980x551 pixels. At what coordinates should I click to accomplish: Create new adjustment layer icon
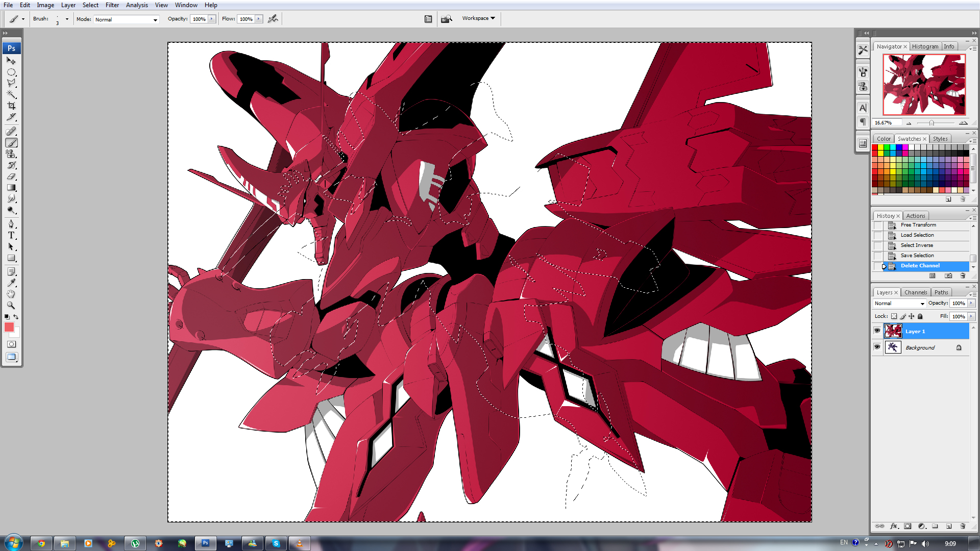pos(921,526)
